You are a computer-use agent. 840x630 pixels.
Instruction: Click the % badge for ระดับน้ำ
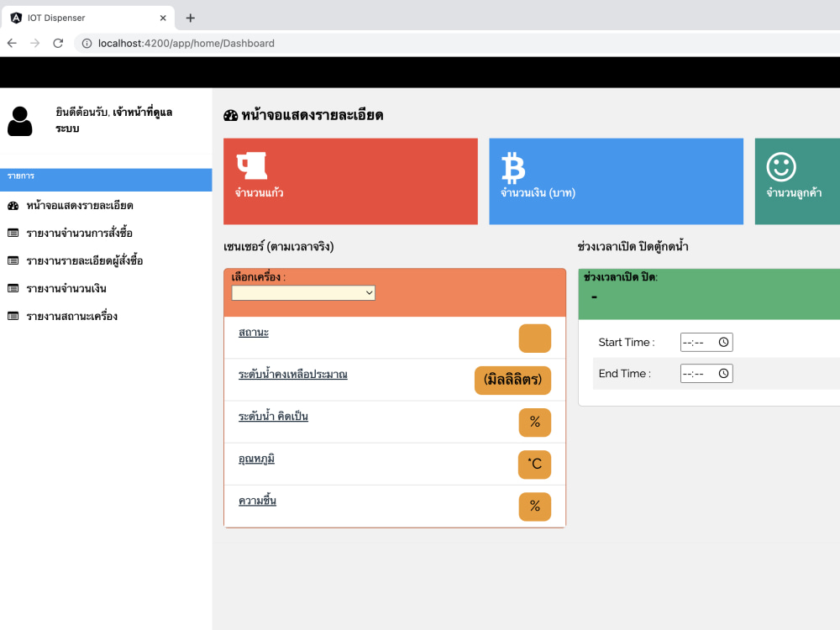[534, 423]
